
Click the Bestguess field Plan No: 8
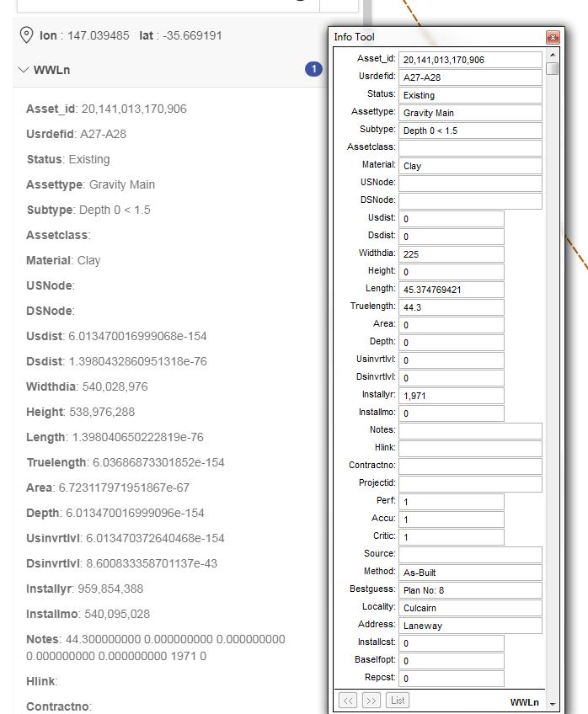click(x=471, y=590)
